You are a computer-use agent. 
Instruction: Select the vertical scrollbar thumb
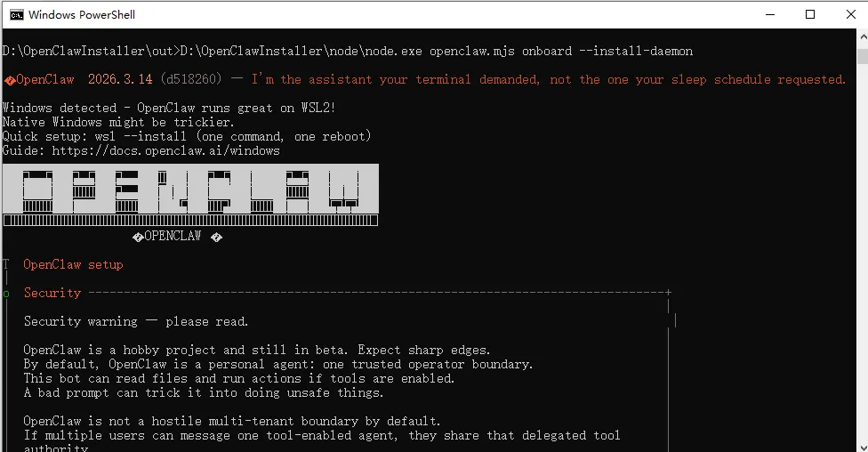pyautogui.click(x=863, y=56)
